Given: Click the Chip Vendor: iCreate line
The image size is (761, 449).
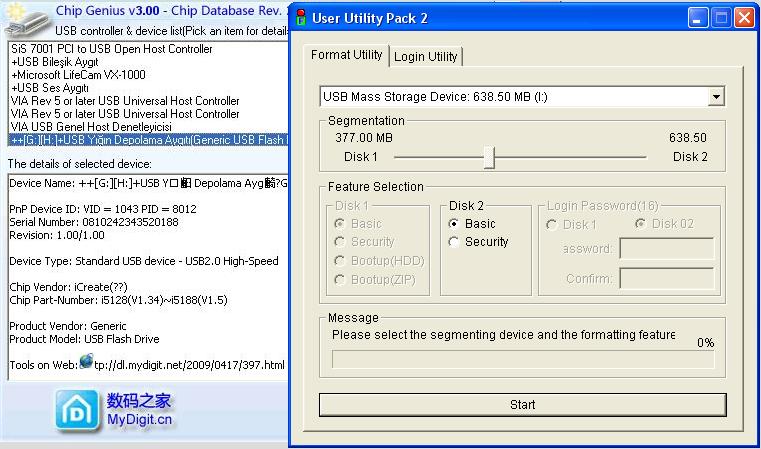Looking at the screenshot, I should pyautogui.click(x=68, y=287).
